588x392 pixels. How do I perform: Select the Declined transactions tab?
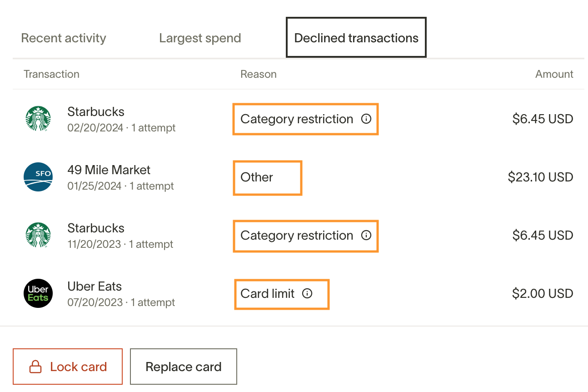[356, 38]
